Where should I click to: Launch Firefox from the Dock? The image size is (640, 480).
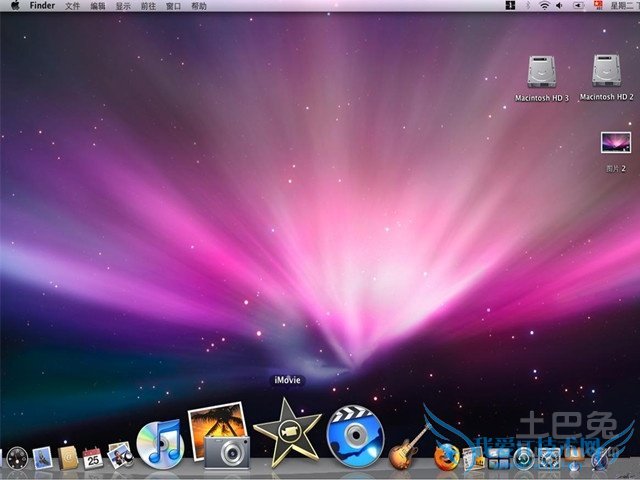pos(446,457)
